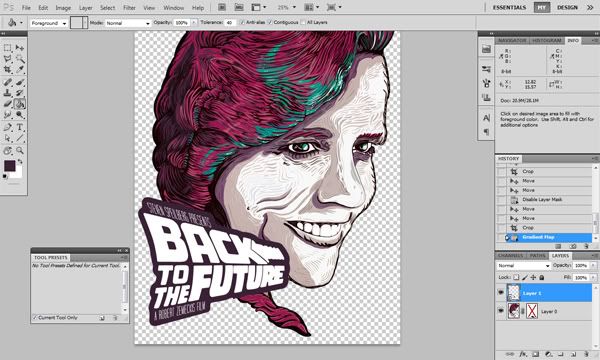Select the Move tool in the toolbox

[20, 48]
